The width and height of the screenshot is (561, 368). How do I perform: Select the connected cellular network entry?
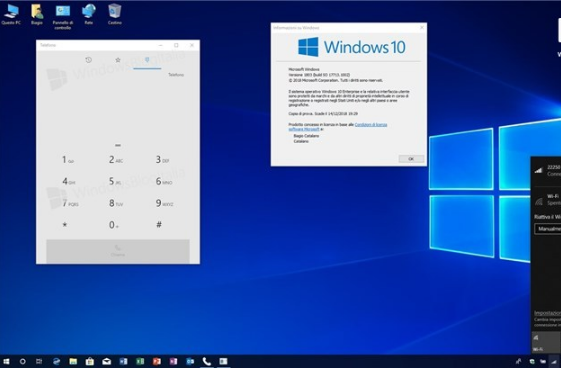tap(546, 171)
